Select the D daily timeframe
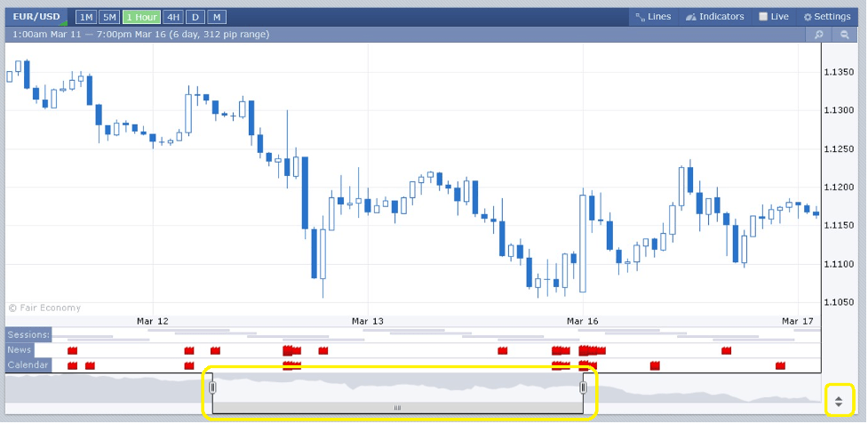This screenshot has height=424, width=868. point(195,17)
